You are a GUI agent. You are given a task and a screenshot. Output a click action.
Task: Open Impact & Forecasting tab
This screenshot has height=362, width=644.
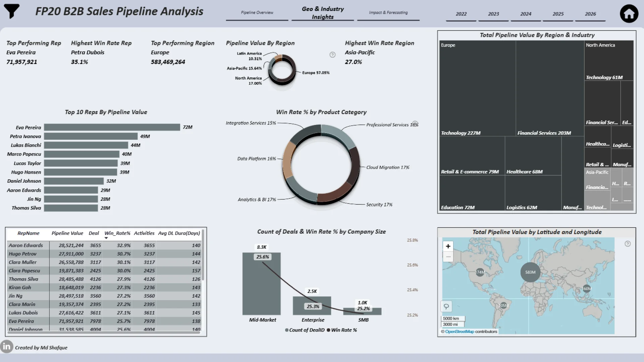pyautogui.click(x=388, y=13)
